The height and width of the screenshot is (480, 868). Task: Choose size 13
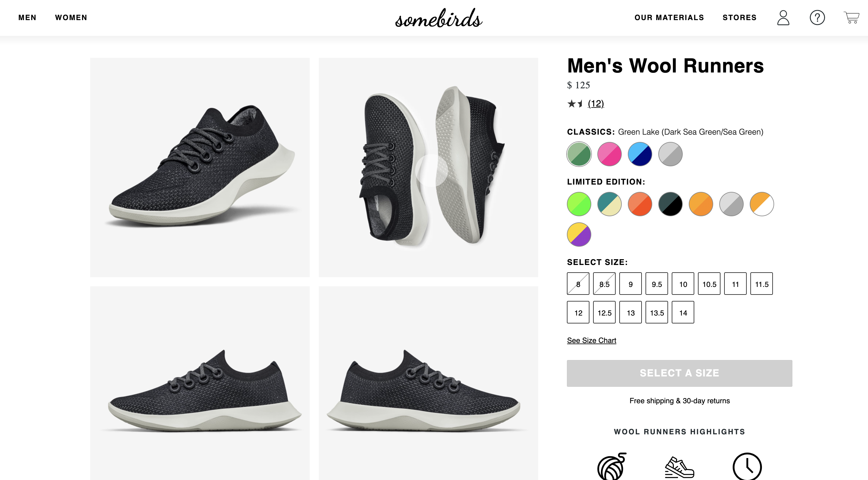pyautogui.click(x=631, y=312)
